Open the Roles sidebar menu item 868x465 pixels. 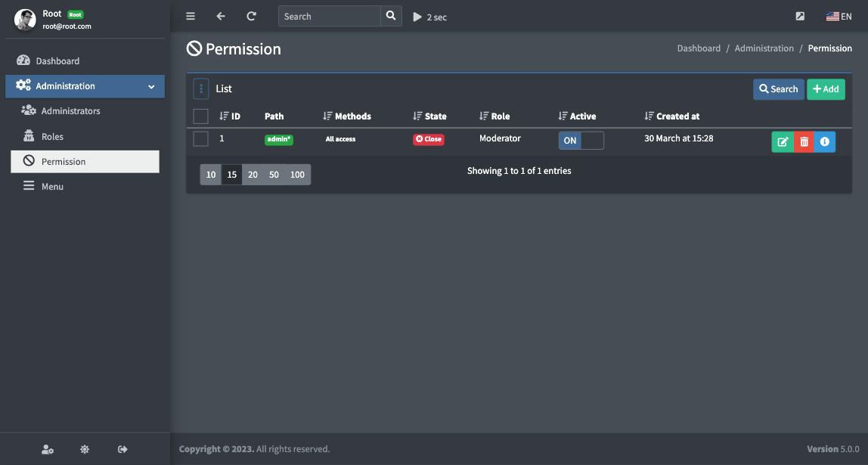click(52, 137)
